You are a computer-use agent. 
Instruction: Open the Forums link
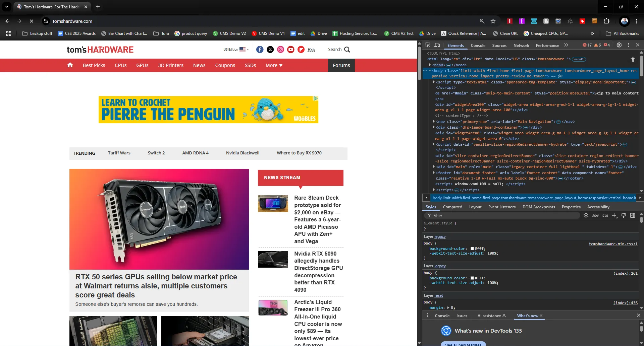[x=341, y=65]
